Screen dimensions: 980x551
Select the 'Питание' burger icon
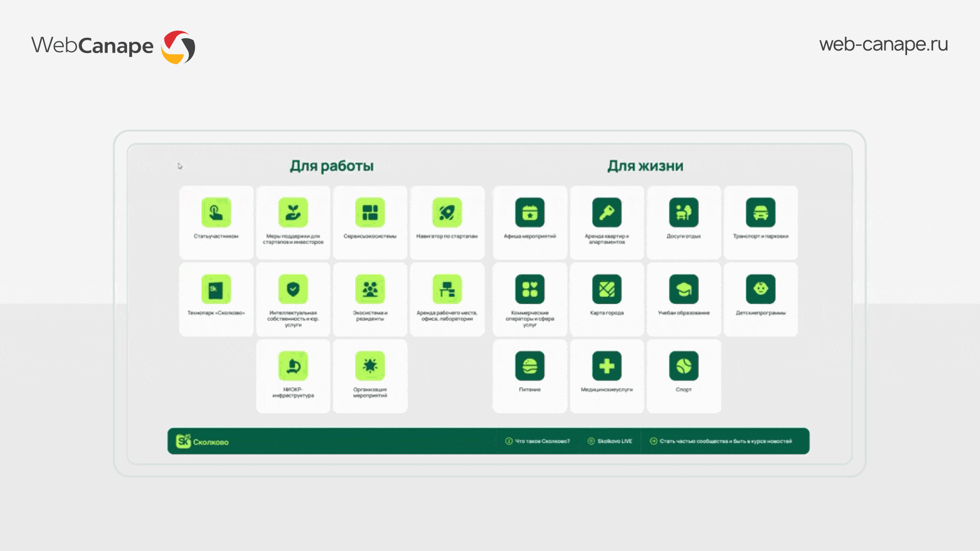pyautogui.click(x=530, y=366)
